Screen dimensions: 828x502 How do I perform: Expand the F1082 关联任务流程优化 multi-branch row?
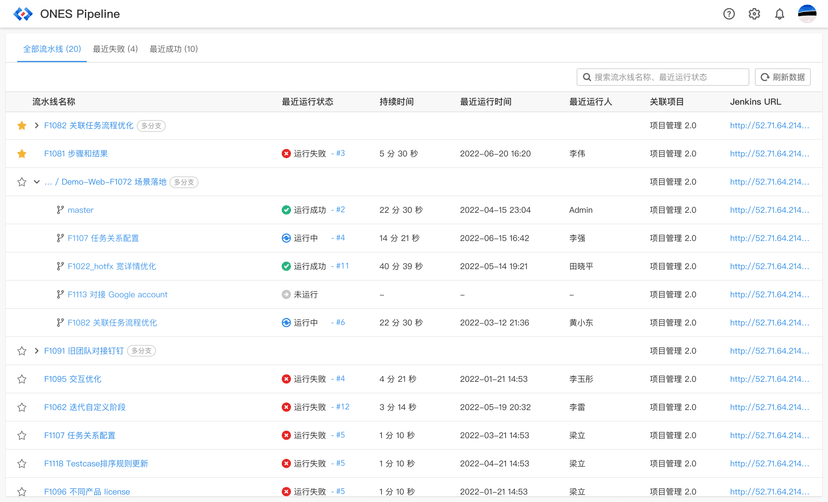coord(37,126)
